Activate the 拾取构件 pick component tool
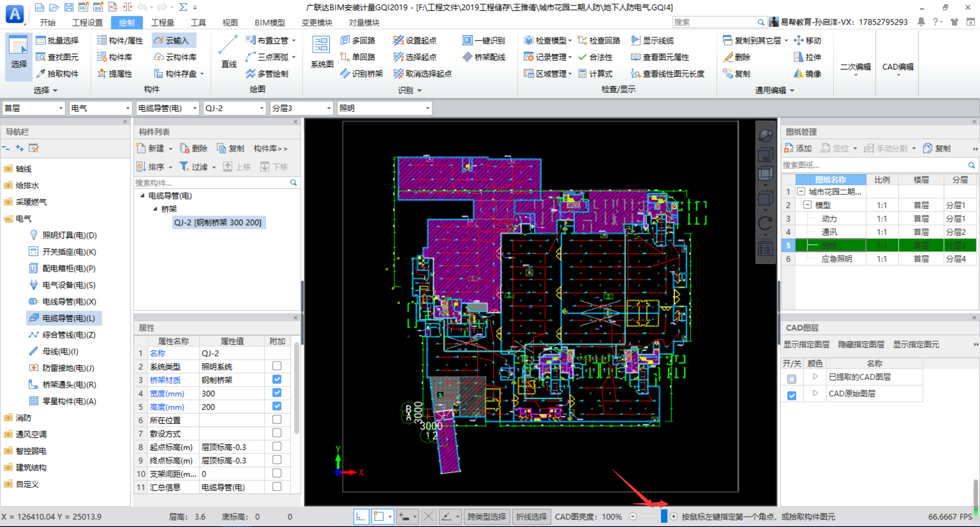The height and width of the screenshot is (527, 980). pyautogui.click(x=57, y=74)
